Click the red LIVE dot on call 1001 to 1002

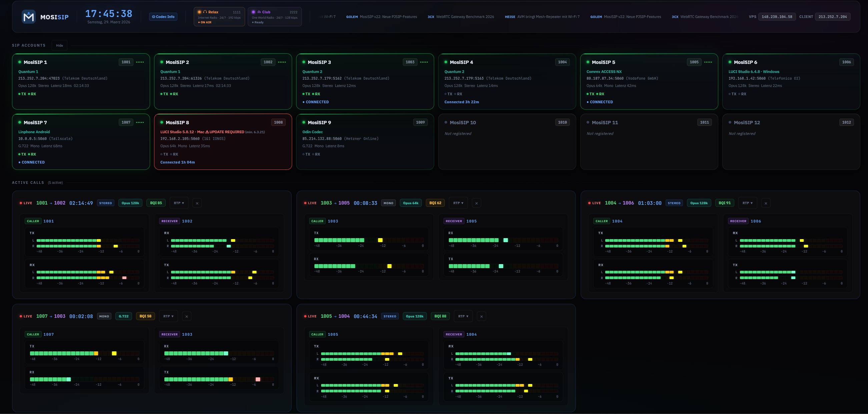[x=21, y=203]
